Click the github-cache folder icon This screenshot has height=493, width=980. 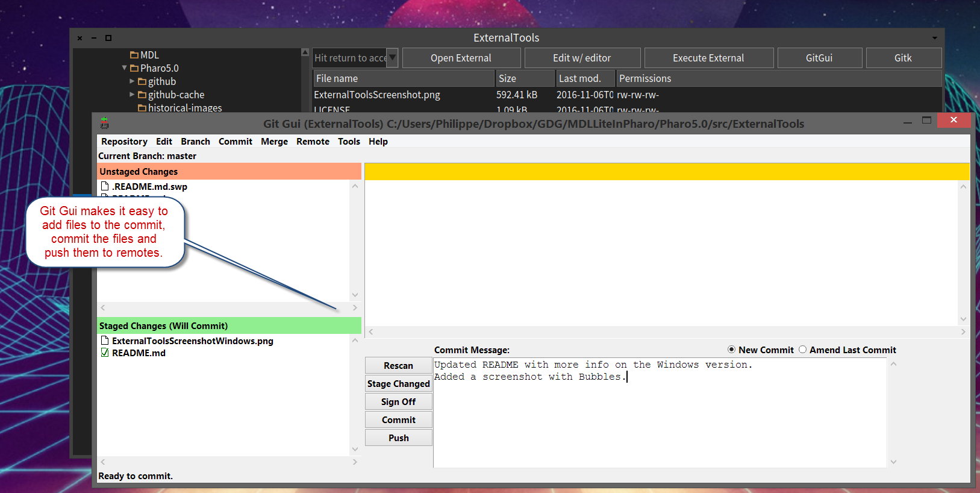coord(142,95)
